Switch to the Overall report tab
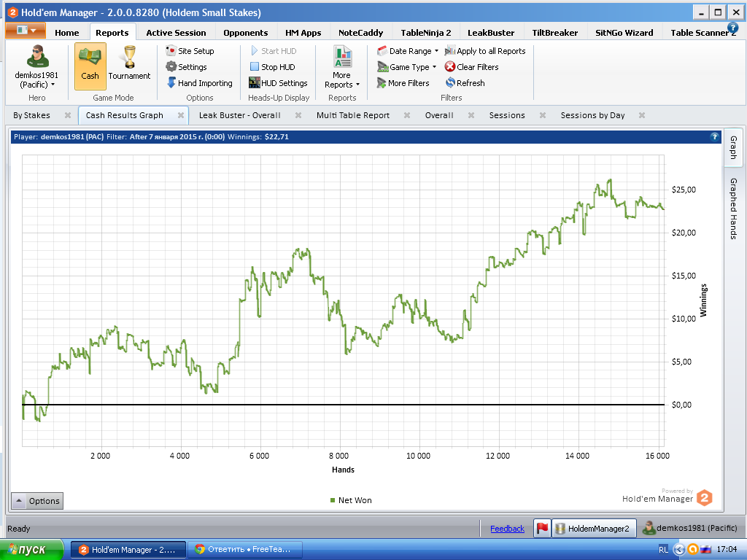This screenshot has width=747, height=560. (439, 115)
